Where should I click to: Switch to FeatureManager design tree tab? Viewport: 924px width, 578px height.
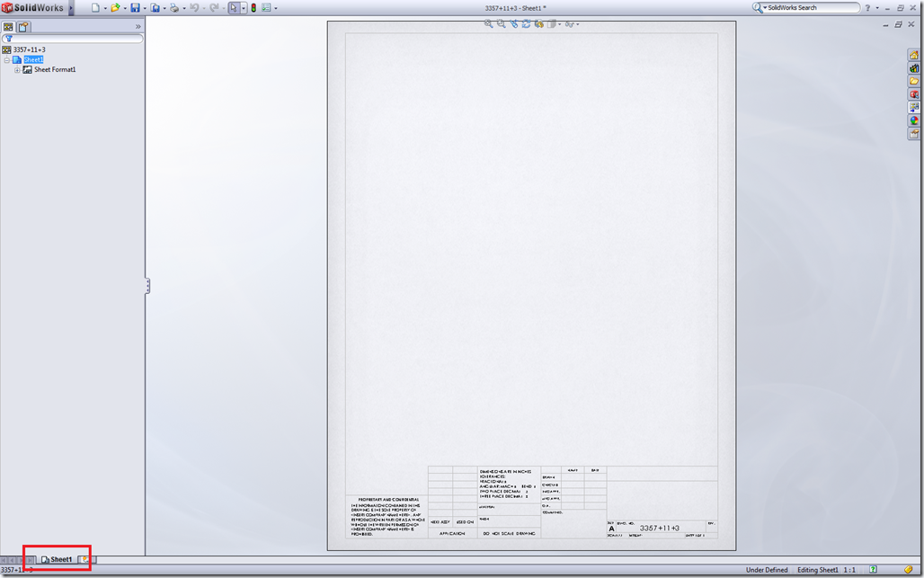(8, 26)
